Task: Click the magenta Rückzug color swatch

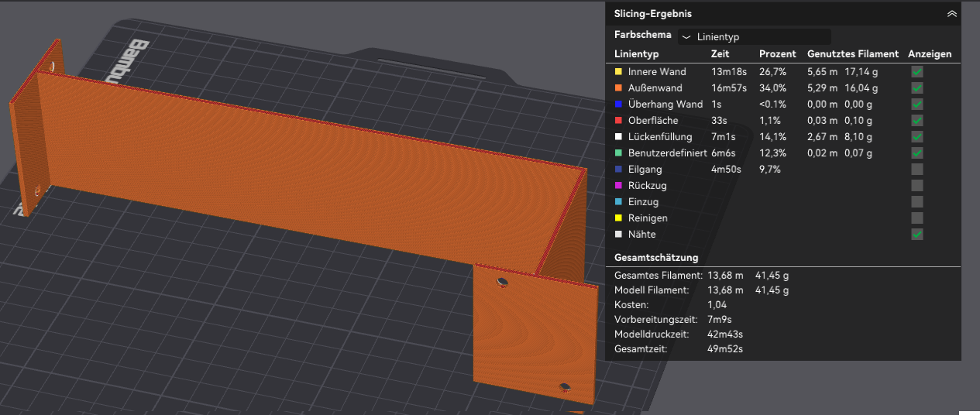Action: pos(618,186)
